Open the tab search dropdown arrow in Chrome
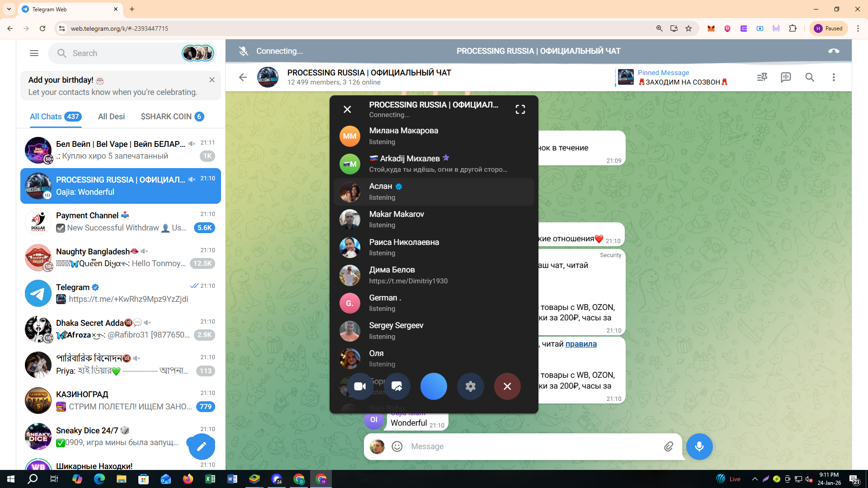This screenshot has height=488, width=868. 9,9
